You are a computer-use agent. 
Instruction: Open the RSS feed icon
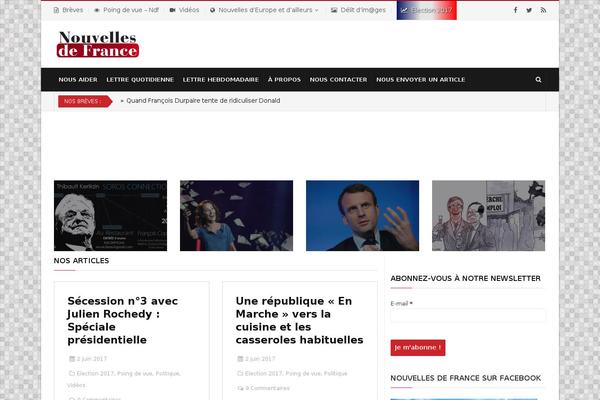pos(543,10)
